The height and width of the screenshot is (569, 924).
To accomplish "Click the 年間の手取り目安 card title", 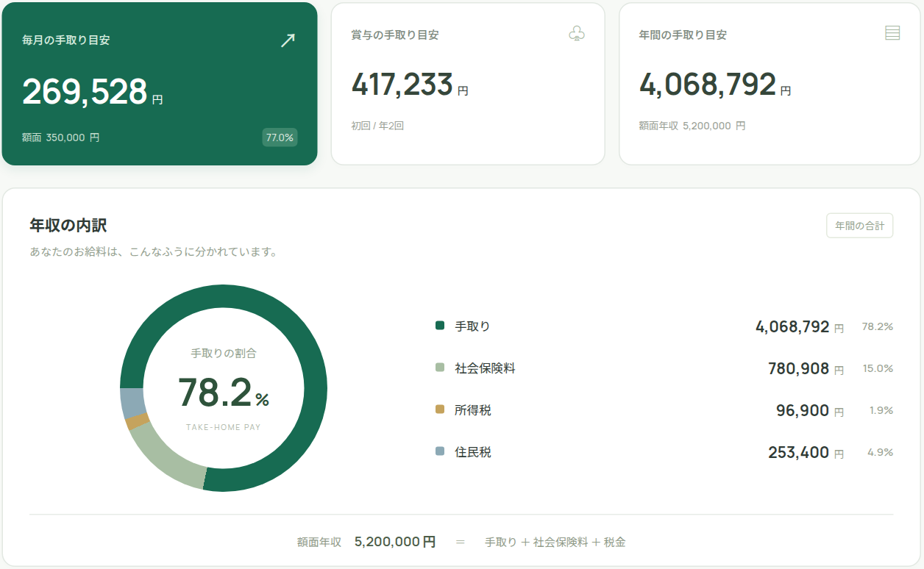I will 683,35.
